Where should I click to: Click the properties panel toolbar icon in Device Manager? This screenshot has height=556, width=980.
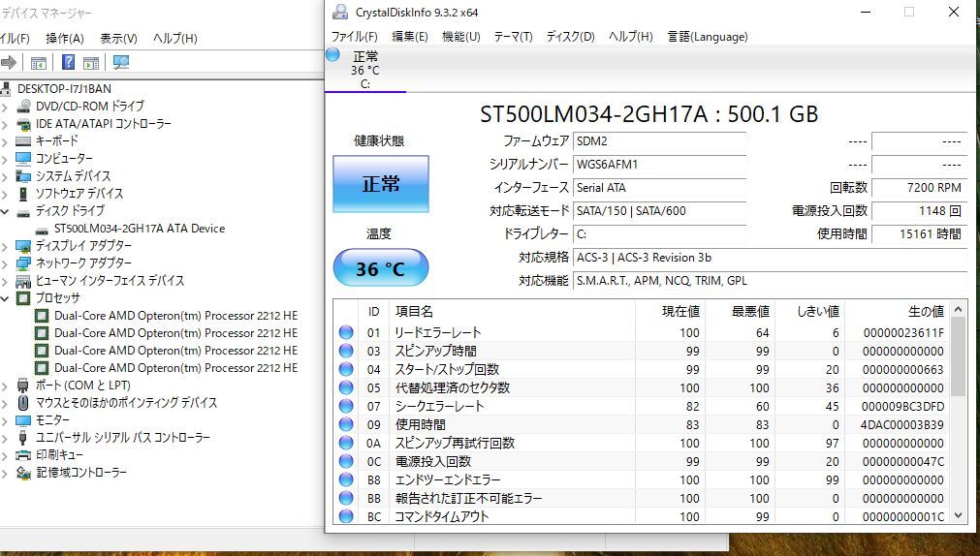pyautogui.click(x=91, y=62)
